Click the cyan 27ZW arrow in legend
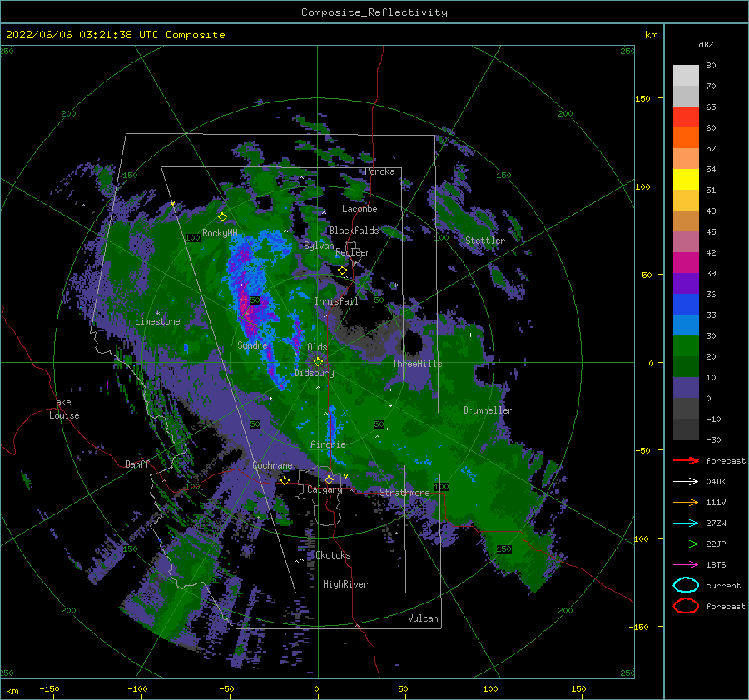This screenshot has width=749, height=700. pyautogui.click(x=687, y=524)
